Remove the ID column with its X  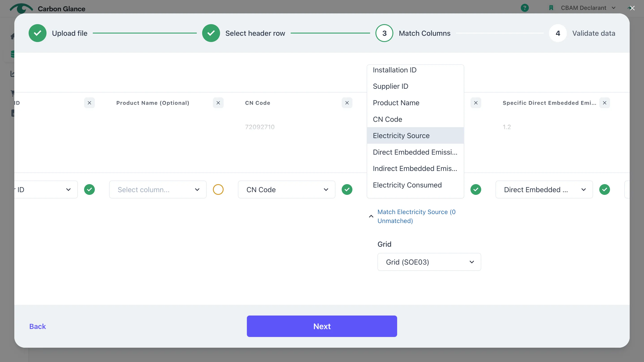pos(89,103)
